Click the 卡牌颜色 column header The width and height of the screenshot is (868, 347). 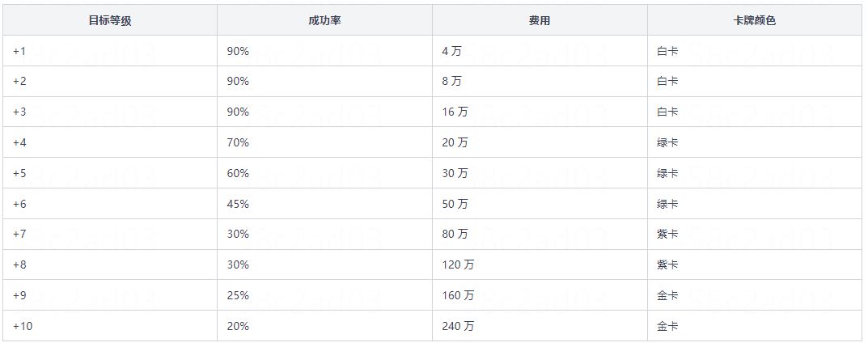pyautogui.click(x=754, y=20)
